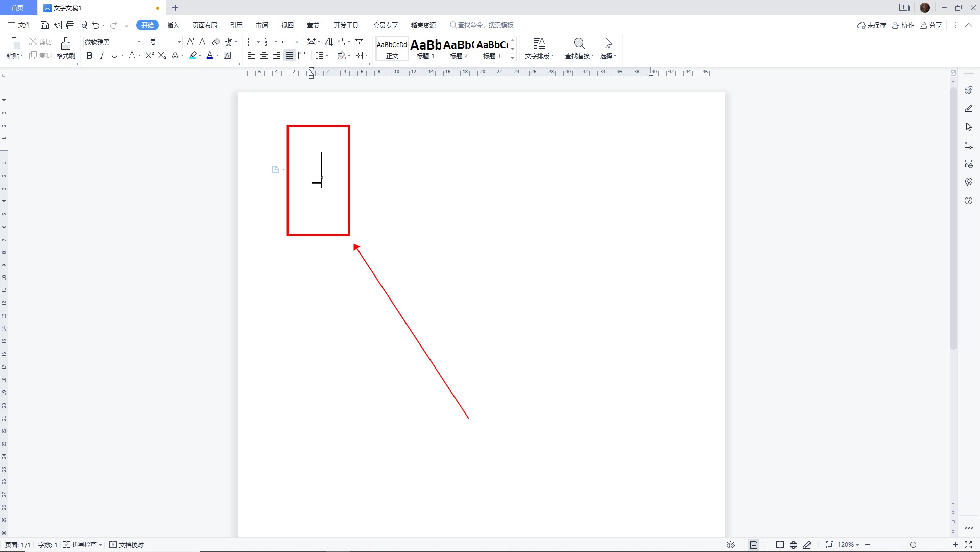The width and height of the screenshot is (980, 552).
Task: Switch to the Insert (插入) tab
Action: (173, 25)
